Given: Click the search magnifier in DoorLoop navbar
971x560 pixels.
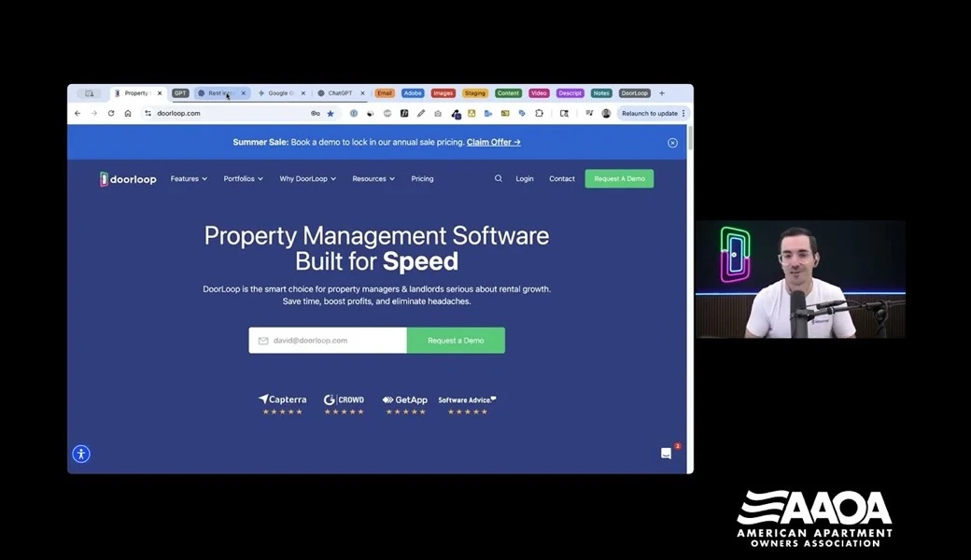Looking at the screenshot, I should (x=498, y=178).
